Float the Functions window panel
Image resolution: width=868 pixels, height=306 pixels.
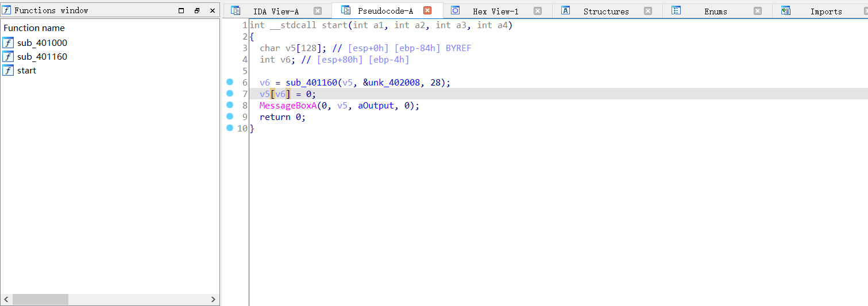(196, 10)
